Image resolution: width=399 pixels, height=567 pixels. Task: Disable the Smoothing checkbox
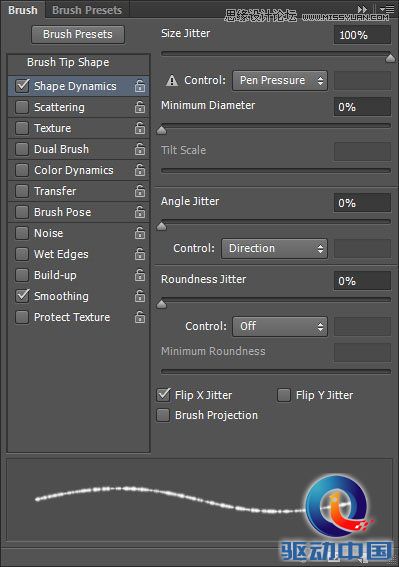tap(22, 296)
